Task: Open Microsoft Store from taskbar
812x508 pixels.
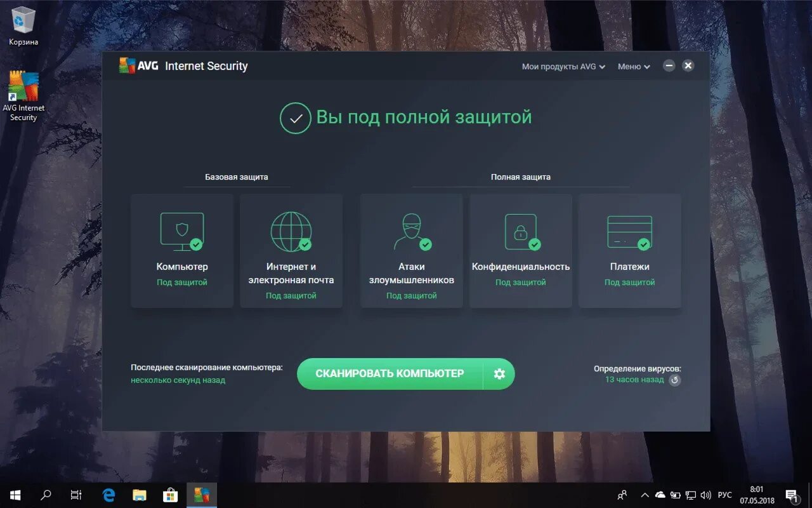Action: pos(170,495)
